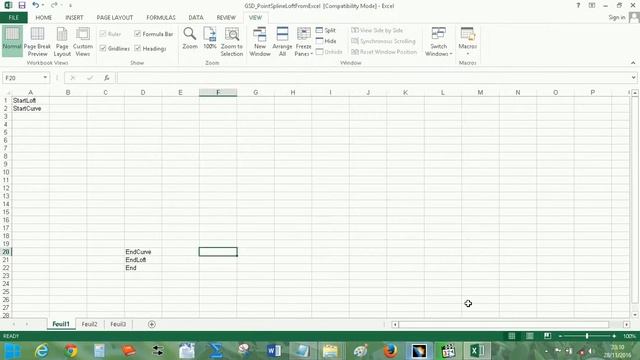Open Firefox from the taskbar
This screenshot has height=360, width=640.
[390, 351]
